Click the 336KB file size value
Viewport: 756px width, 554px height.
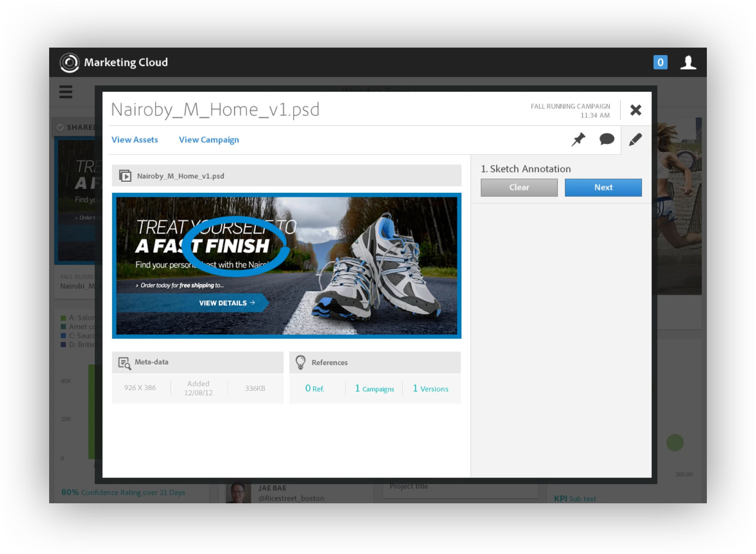255,388
